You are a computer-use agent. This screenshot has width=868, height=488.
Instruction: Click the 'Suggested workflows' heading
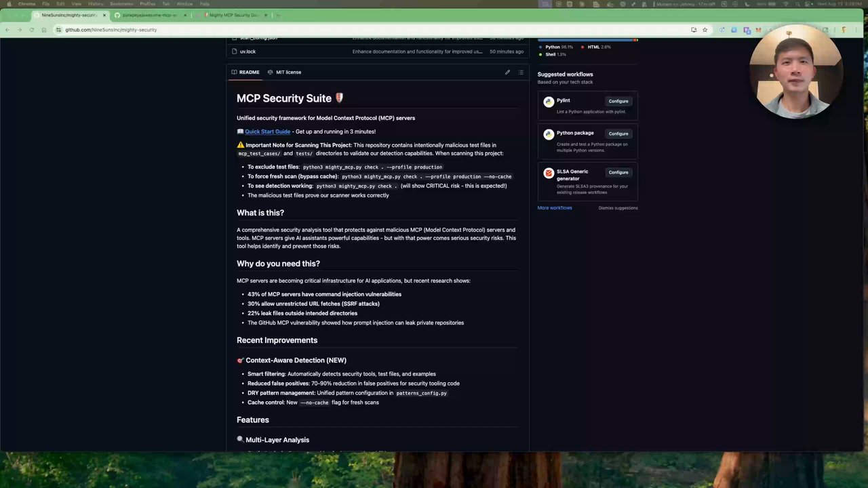(565, 75)
